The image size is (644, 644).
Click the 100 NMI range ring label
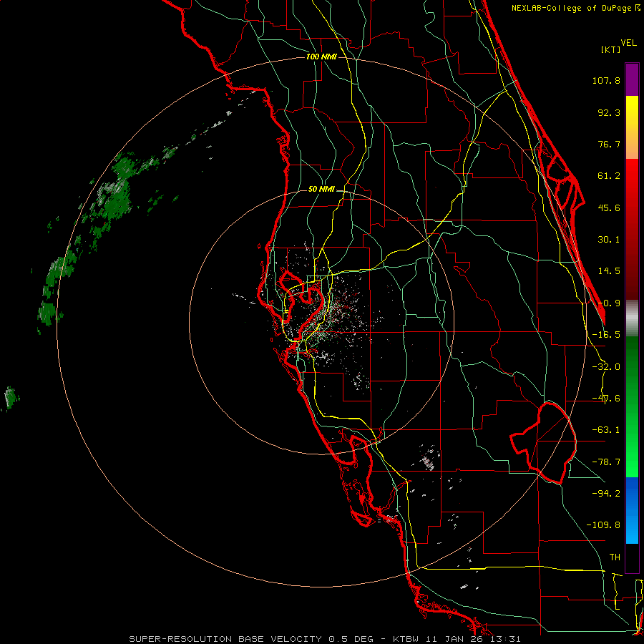[x=321, y=57]
